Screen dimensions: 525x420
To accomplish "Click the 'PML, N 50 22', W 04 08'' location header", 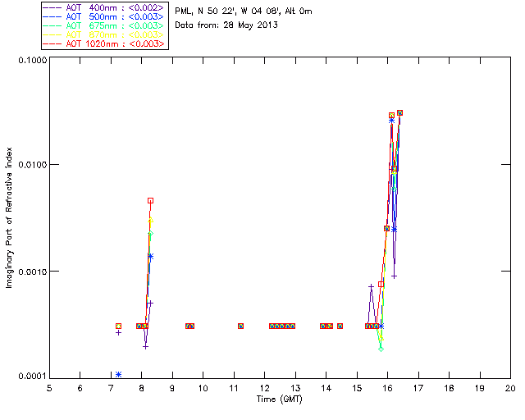I will click(x=243, y=11).
